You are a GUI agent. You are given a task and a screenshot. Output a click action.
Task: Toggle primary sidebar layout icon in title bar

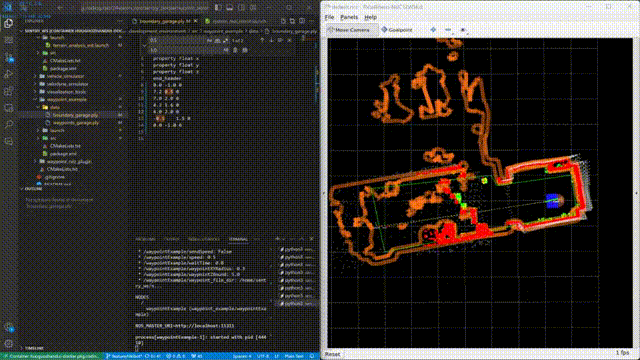(x=218, y=7)
